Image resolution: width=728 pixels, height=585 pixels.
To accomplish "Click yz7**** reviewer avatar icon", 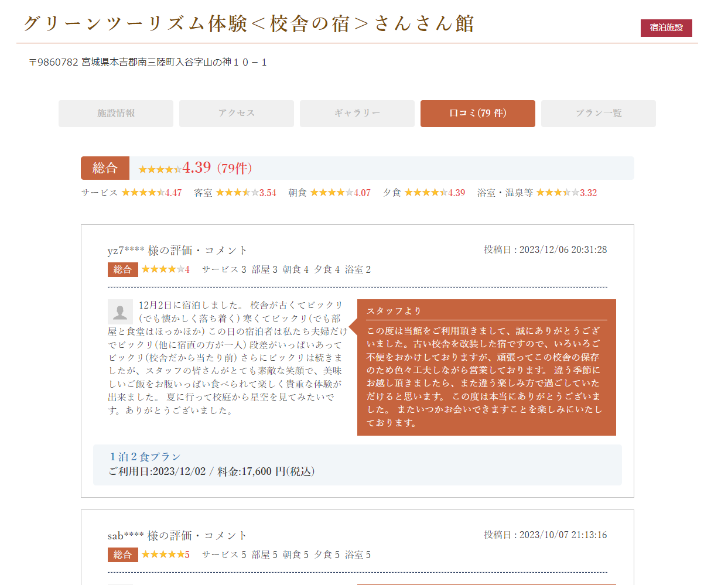I will [x=120, y=312].
